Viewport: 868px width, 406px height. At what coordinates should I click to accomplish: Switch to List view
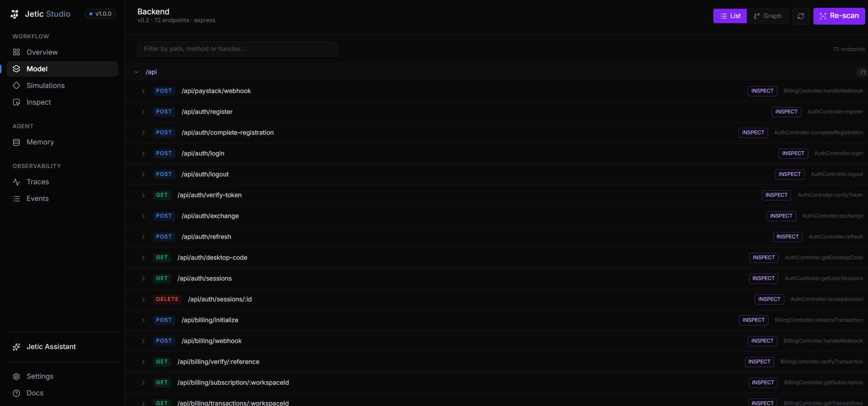730,16
